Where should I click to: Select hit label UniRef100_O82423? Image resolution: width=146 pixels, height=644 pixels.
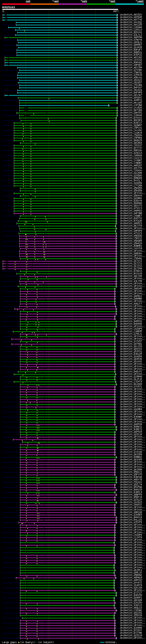(131, 80)
